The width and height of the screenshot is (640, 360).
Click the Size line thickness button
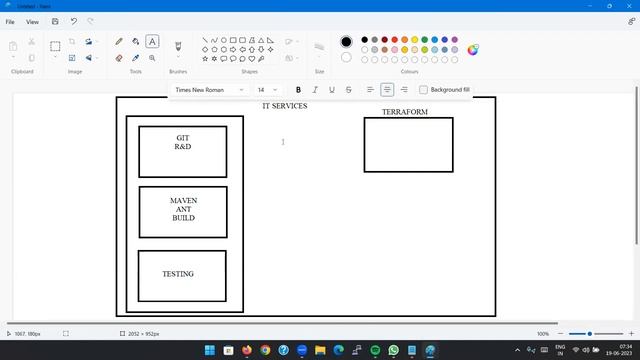point(319,48)
